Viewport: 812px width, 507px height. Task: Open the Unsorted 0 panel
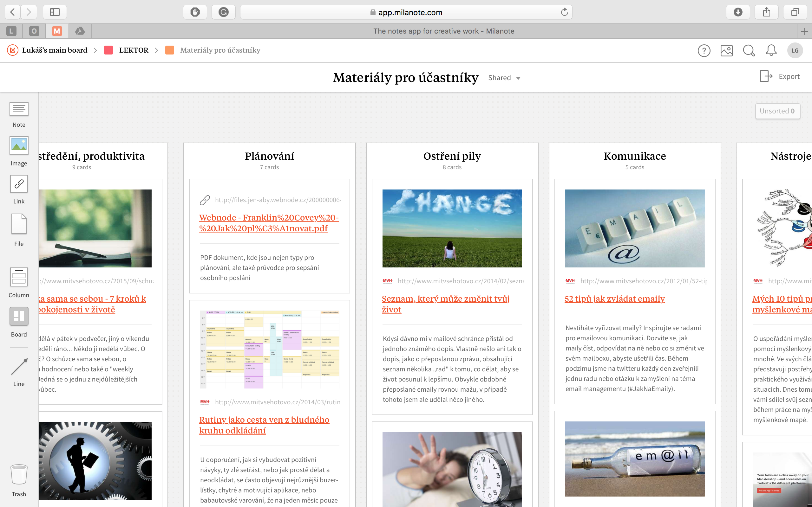777,111
